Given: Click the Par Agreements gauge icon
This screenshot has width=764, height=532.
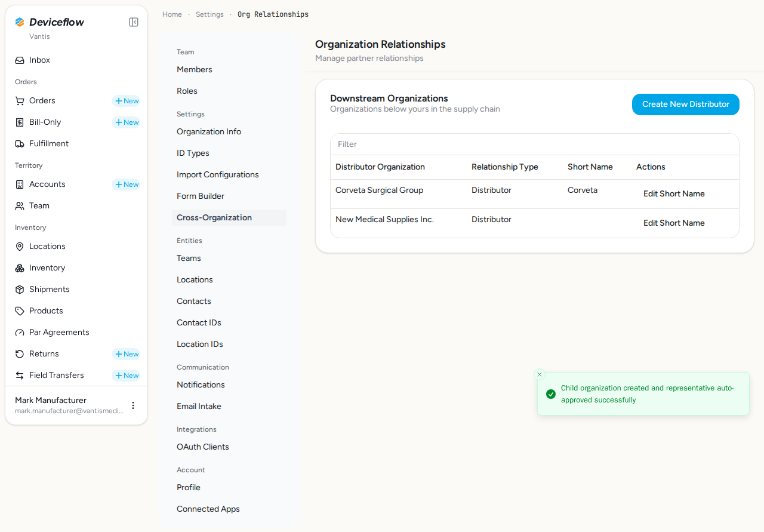Looking at the screenshot, I should point(20,333).
